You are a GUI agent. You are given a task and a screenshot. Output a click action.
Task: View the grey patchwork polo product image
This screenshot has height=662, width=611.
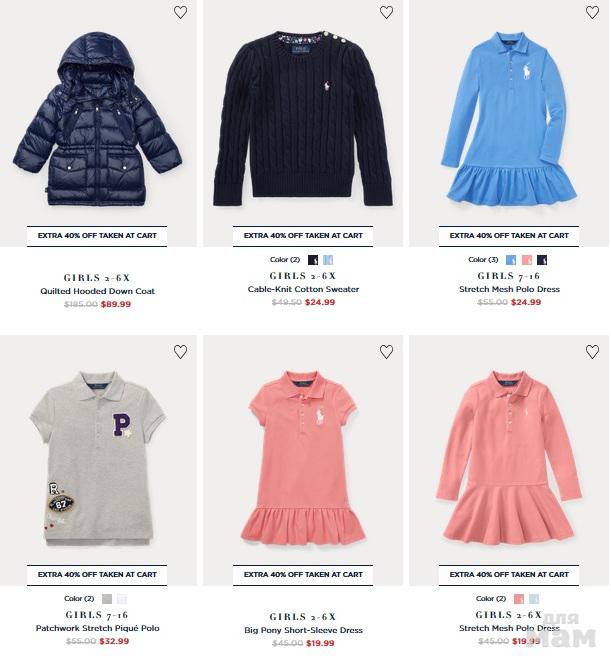(98, 460)
